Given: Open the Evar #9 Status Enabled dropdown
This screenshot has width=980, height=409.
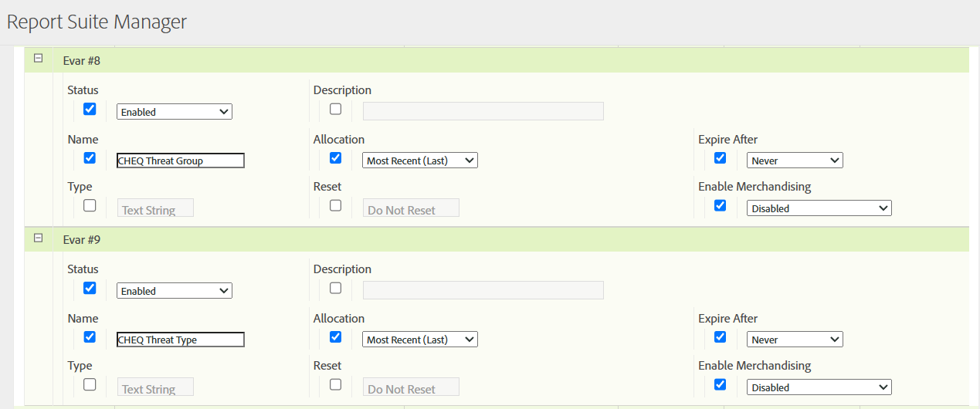Looking at the screenshot, I should click(175, 291).
